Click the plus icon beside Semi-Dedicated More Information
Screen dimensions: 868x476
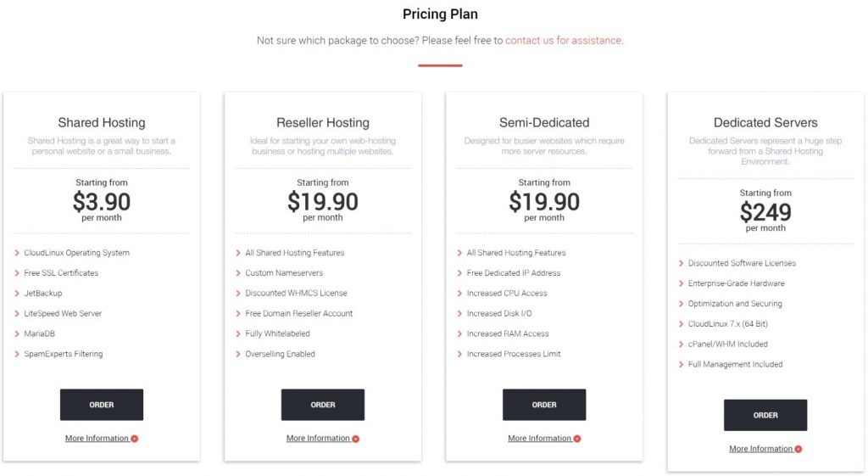coord(577,439)
